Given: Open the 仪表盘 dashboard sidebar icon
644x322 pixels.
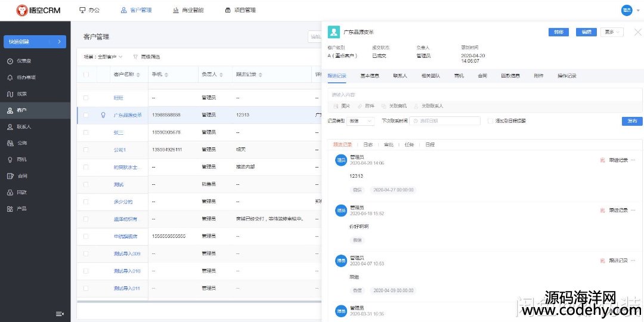Looking at the screenshot, I should click(x=10, y=61).
